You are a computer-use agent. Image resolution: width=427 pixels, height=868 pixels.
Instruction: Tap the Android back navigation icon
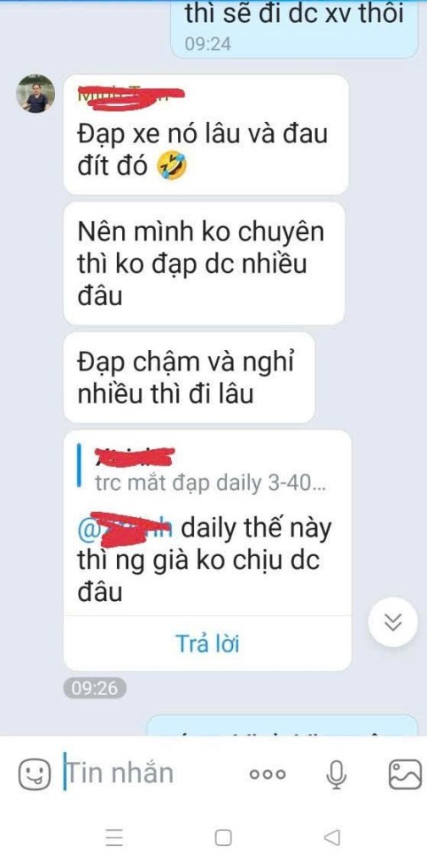click(x=332, y=837)
